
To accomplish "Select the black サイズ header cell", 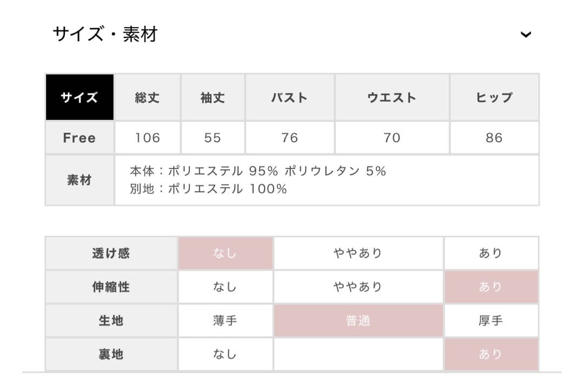I will [x=79, y=97].
